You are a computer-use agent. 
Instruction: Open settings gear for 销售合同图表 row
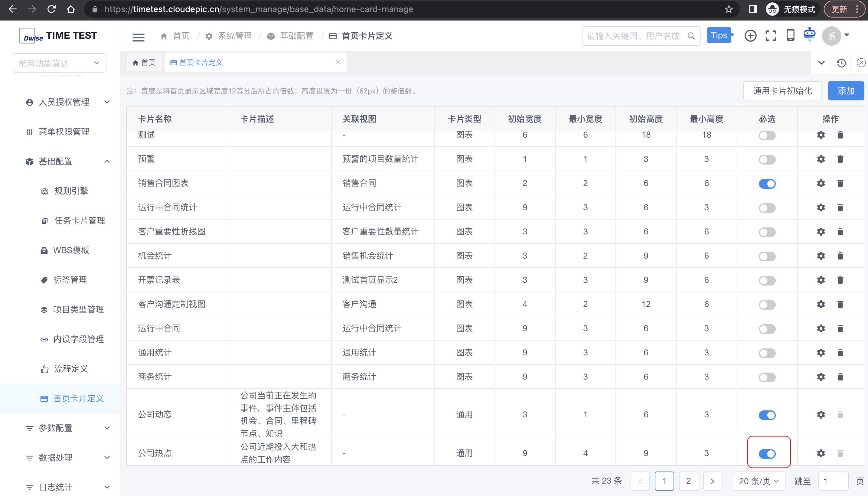click(x=821, y=184)
